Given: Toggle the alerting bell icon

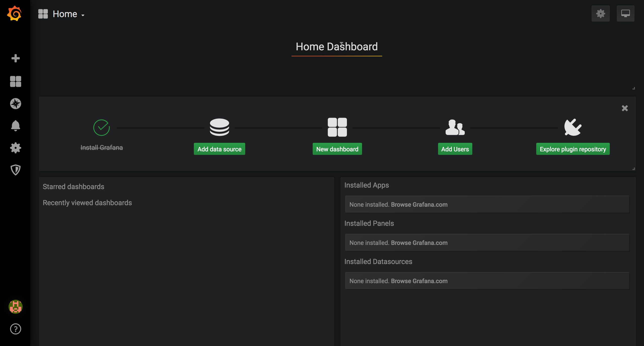Looking at the screenshot, I should coord(15,125).
